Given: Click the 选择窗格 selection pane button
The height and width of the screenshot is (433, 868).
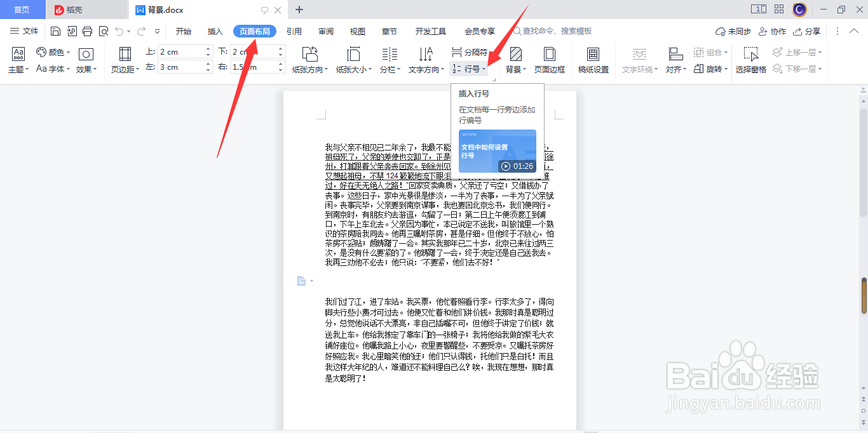Looking at the screenshot, I should click(x=751, y=61).
